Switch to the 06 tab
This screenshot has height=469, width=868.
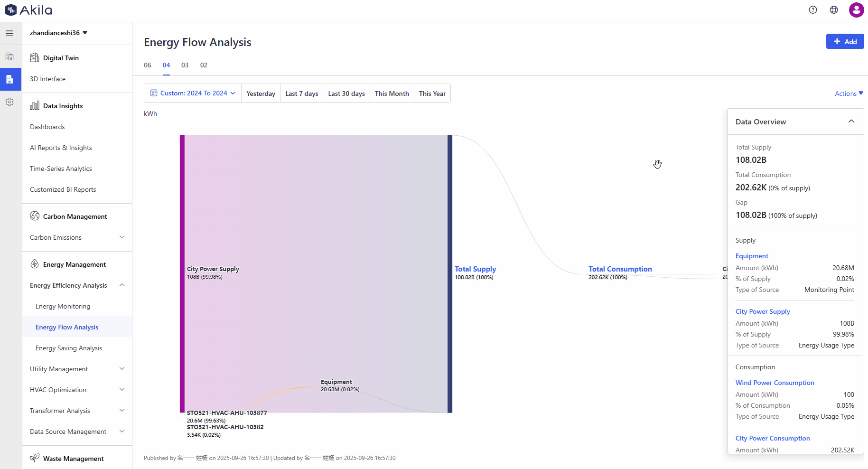[x=148, y=65]
